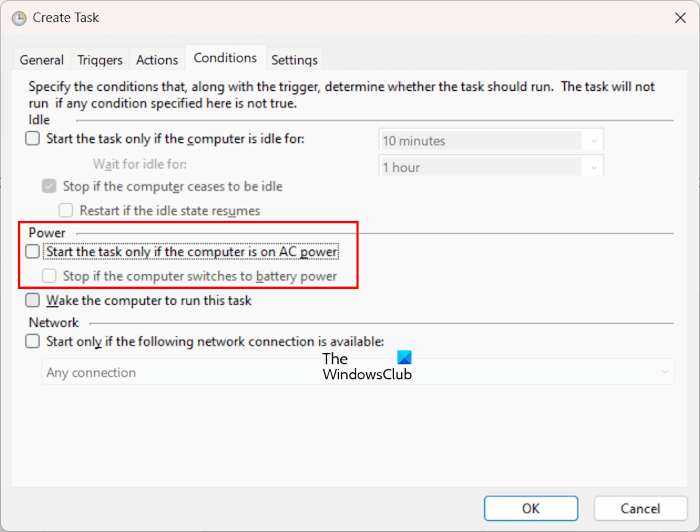Click TheWindowsClub logo watermark
Viewport: 700px width, 532px height.
(x=367, y=366)
